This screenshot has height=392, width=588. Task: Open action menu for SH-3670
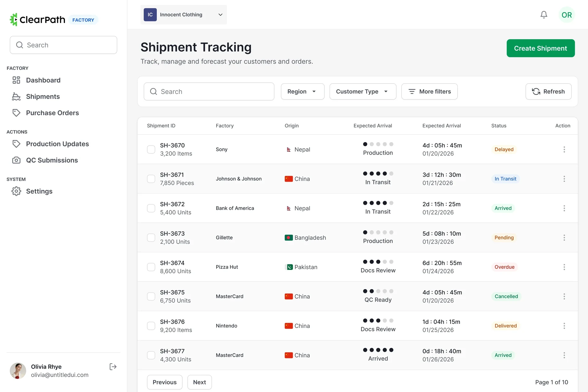click(x=564, y=149)
